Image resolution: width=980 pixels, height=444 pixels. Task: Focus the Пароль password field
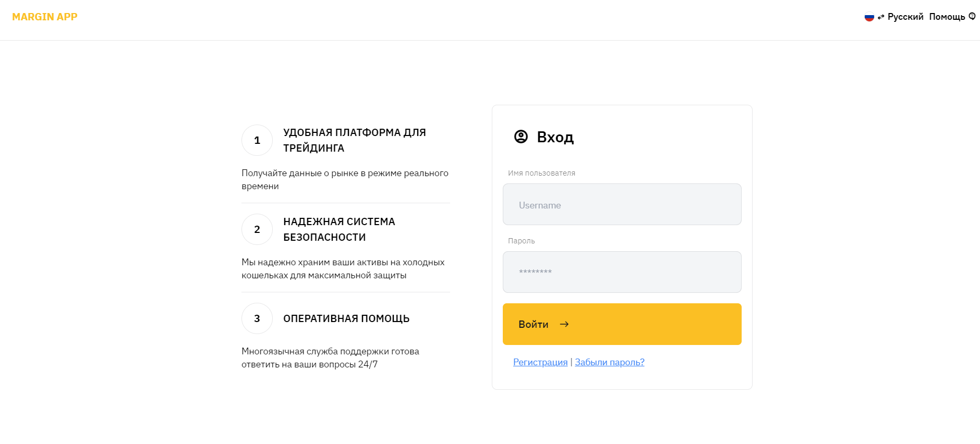coord(622,272)
